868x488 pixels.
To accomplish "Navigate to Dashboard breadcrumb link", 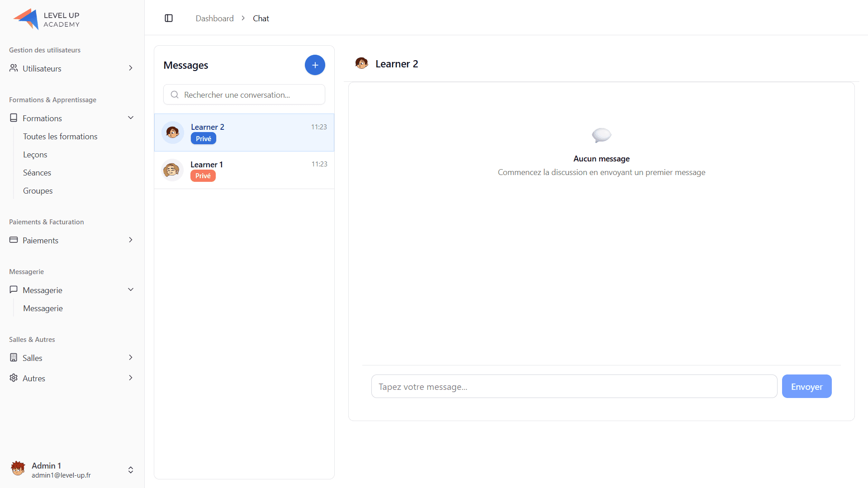I will [x=214, y=19].
